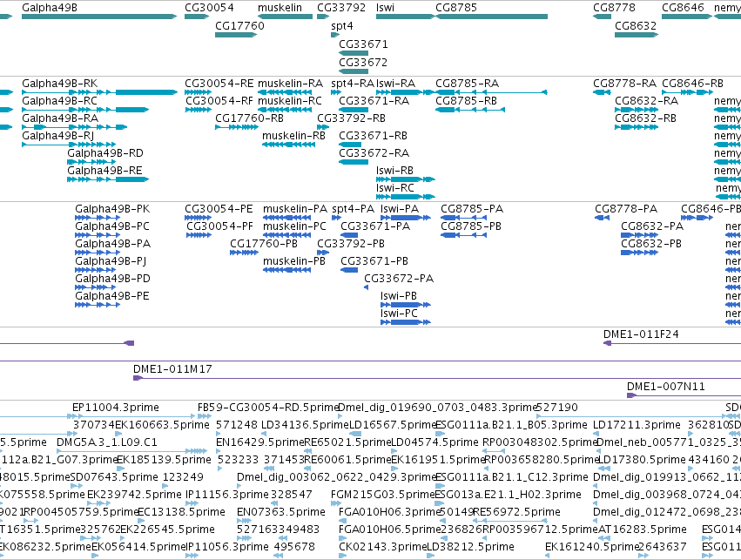This screenshot has height=560, width=741.
Task: Select the Galpha49B-RC transcript
Action: coord(85,110)
